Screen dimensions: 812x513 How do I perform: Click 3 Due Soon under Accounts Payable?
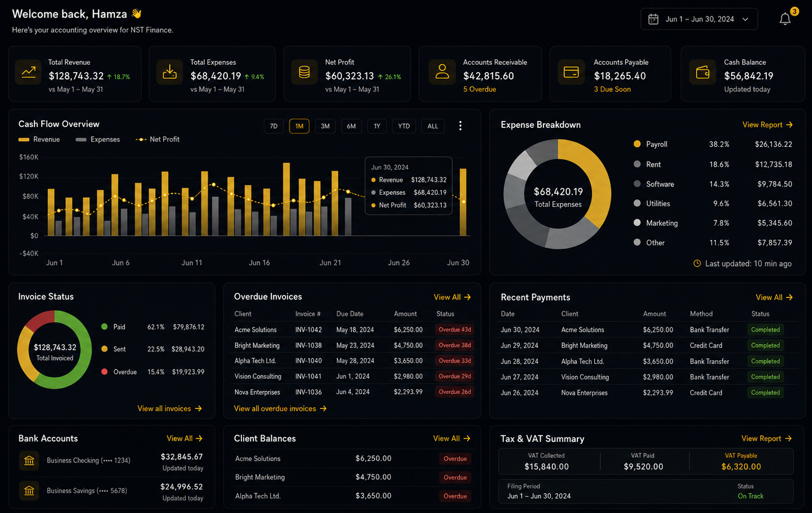[612, 90]
